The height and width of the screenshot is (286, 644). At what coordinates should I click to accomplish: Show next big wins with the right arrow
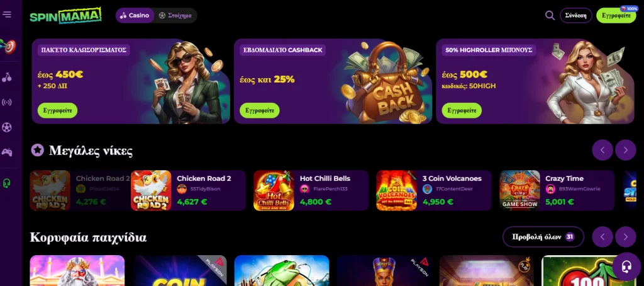[x=626, y=150]
